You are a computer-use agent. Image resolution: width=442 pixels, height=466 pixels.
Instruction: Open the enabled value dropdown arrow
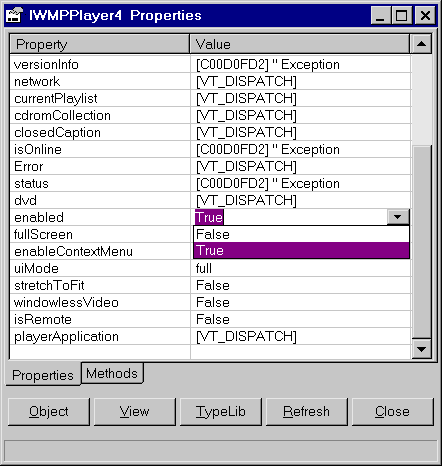[x=398, y=217]
